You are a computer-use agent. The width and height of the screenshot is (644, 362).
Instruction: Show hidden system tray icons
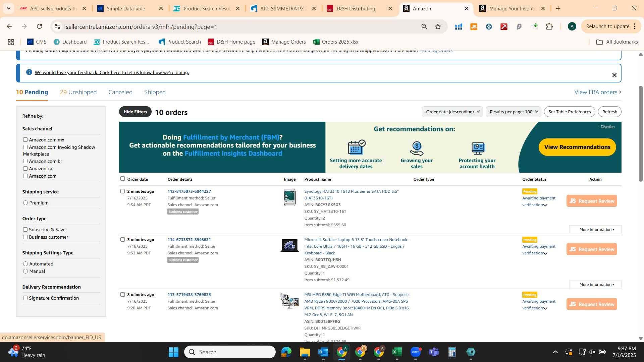555,352
